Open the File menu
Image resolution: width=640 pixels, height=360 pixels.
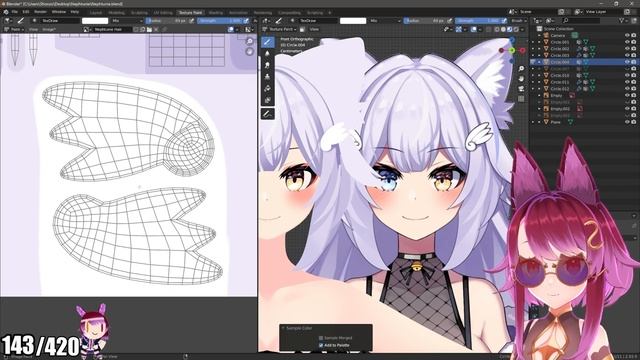14,12
